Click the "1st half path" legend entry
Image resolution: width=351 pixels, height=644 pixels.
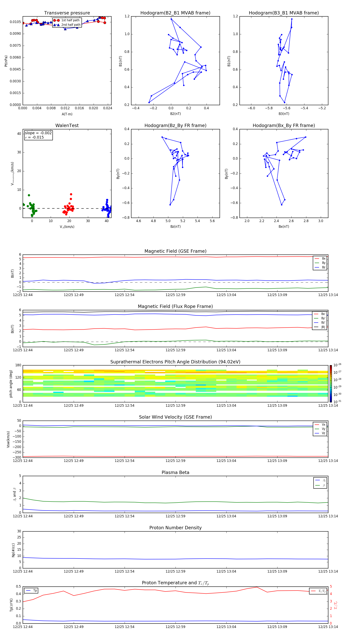67,20
